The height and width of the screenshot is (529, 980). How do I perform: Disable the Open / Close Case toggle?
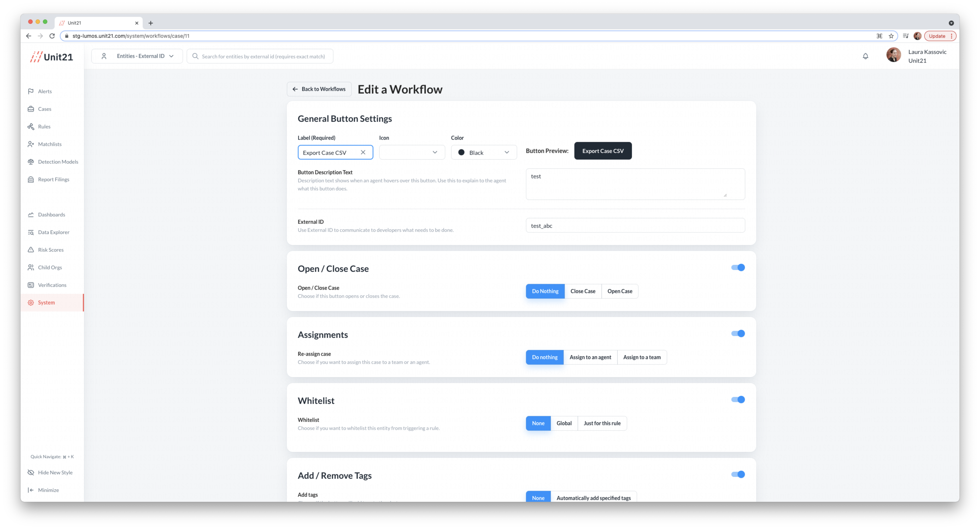738,268
